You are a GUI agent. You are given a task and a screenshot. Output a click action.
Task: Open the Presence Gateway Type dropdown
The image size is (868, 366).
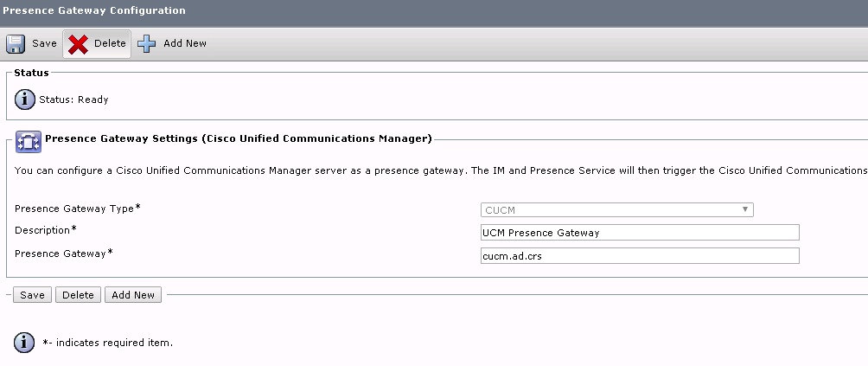coord(616,210)
